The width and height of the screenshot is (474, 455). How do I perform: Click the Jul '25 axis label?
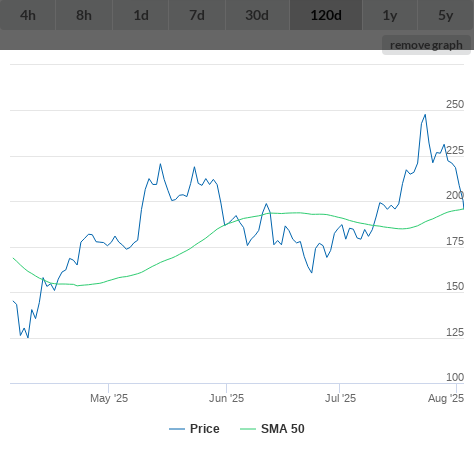340,398
